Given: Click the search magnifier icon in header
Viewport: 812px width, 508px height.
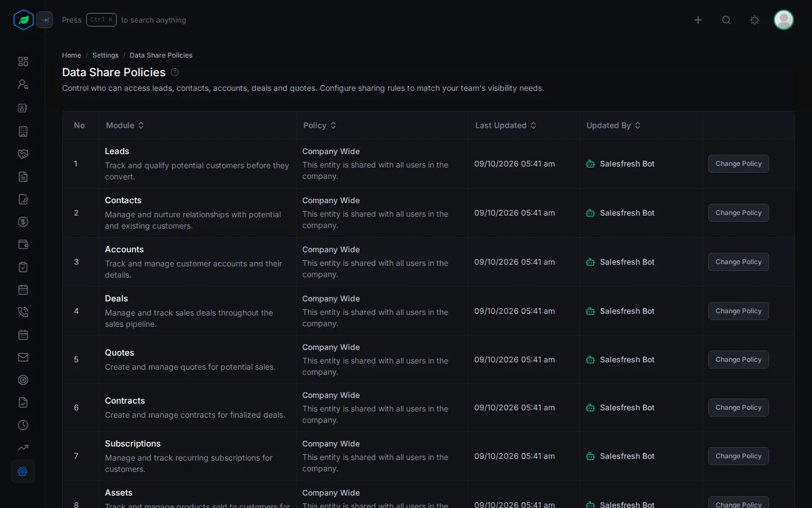Looking at the screenshot, I should click(x=726, y=20).
